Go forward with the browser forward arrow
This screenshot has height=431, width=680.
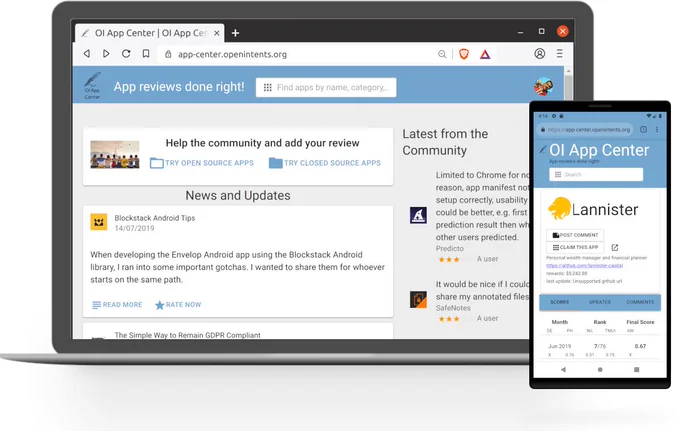(x=106, y=54)
